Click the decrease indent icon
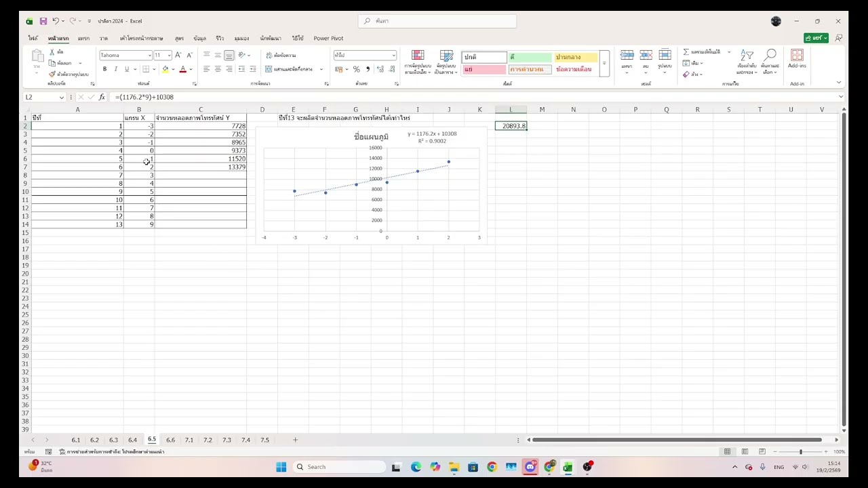The image size is (868, 488). 242,69
